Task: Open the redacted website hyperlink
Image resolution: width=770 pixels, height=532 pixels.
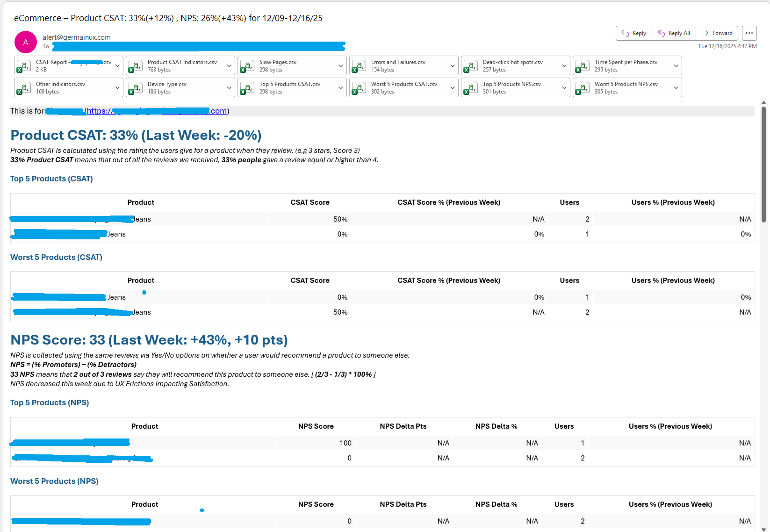Action: [x=157, y=111]
